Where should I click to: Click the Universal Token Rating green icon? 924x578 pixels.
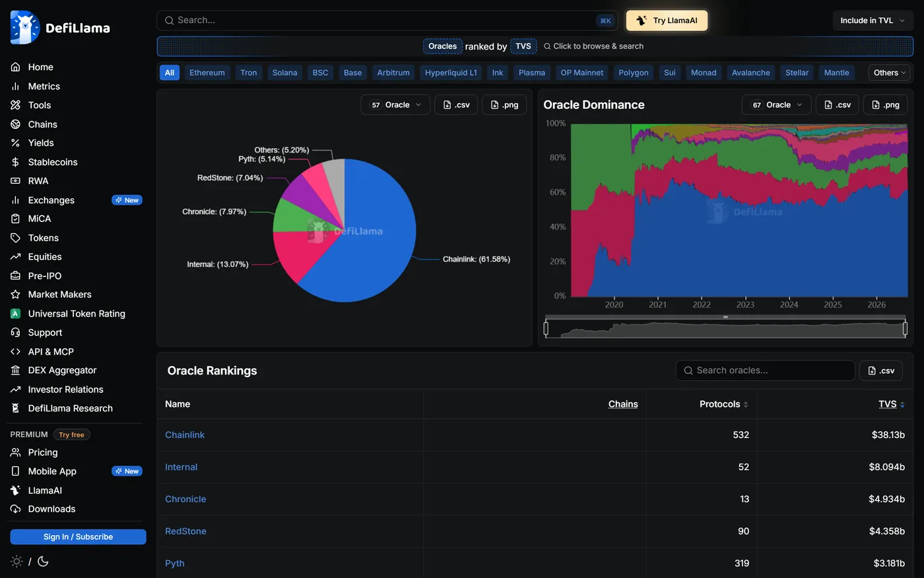click(15, 314)
